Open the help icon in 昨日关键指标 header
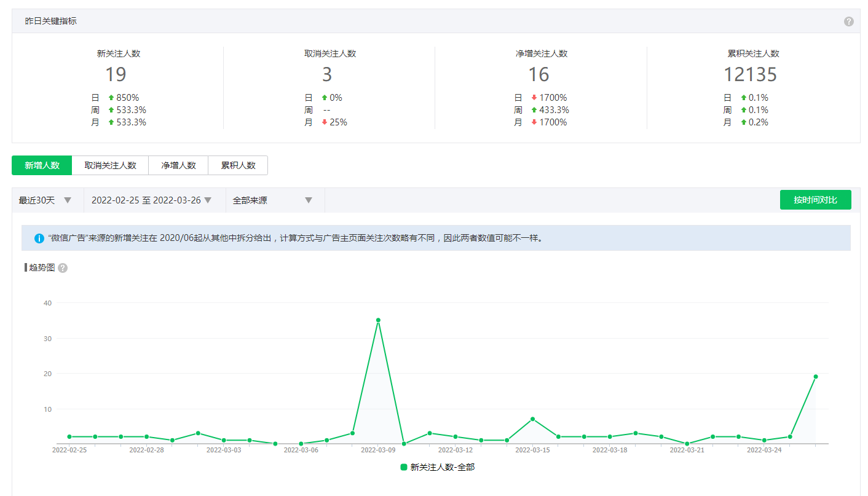The height and width of the screenshot is (496, 868). click(848, 22)
